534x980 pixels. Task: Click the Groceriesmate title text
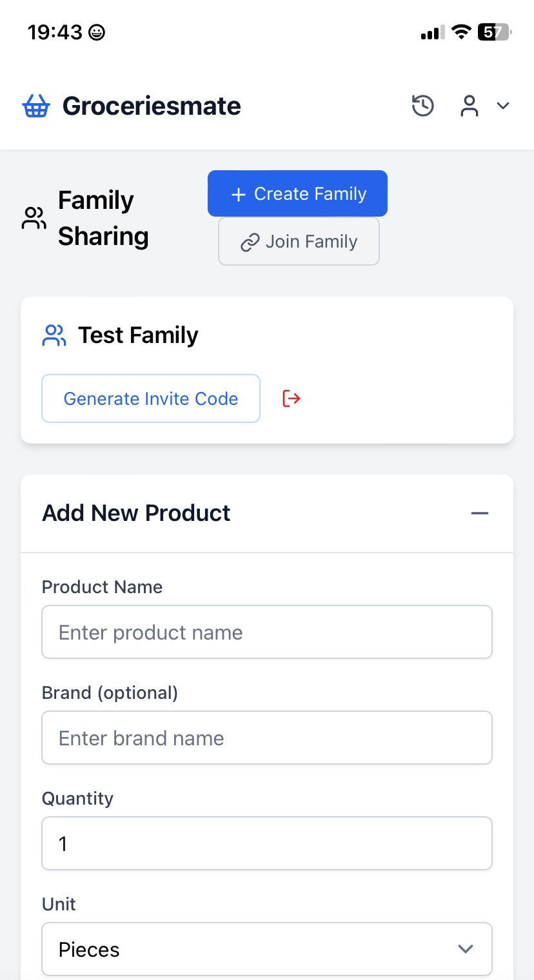[152, 106]
